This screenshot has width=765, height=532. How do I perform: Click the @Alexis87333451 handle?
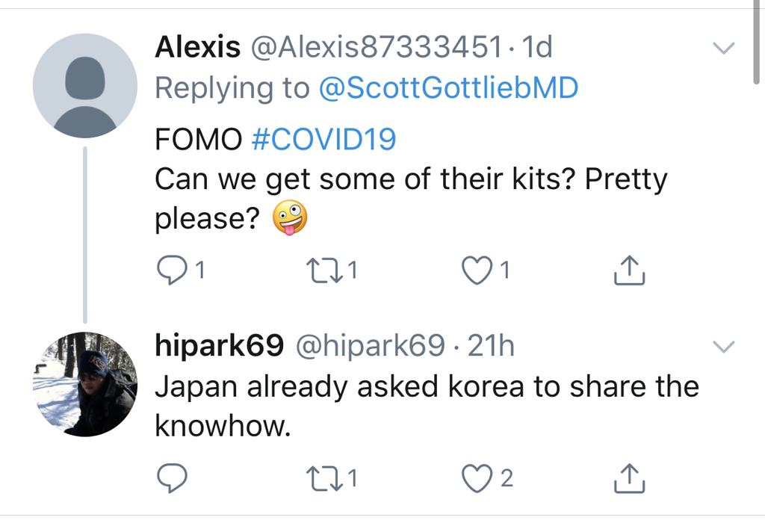376,48
